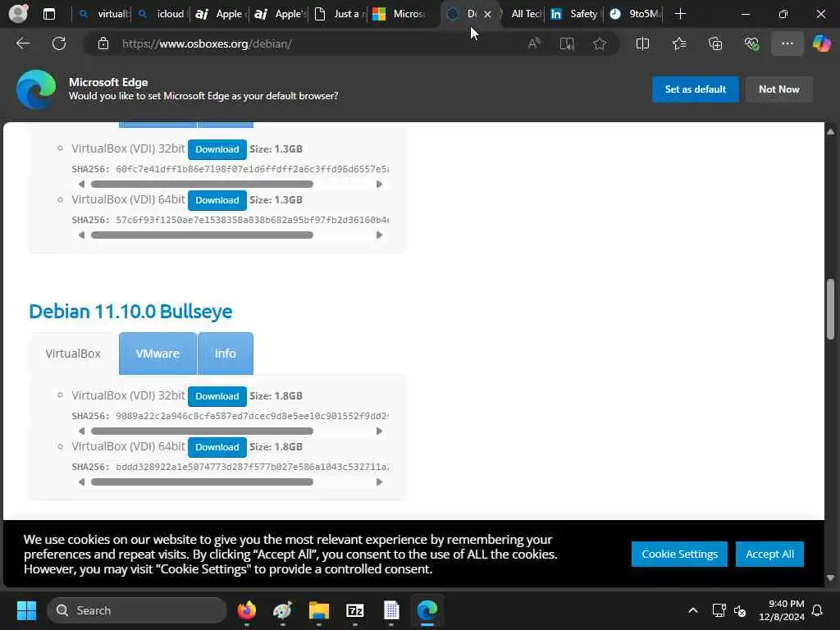The image size is (840, 630).
Task: Open the Favorites list icon
Action: [x=679, y=43]
